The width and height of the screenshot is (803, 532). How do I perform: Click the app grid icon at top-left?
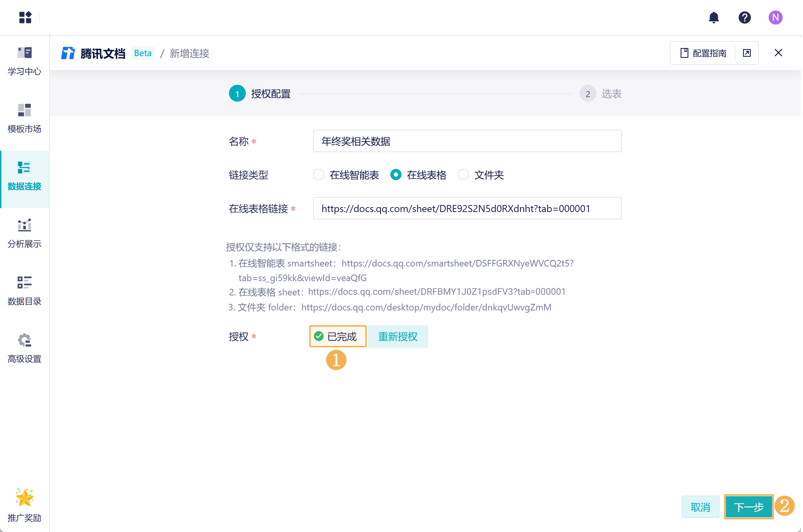(x=25, y=17)
